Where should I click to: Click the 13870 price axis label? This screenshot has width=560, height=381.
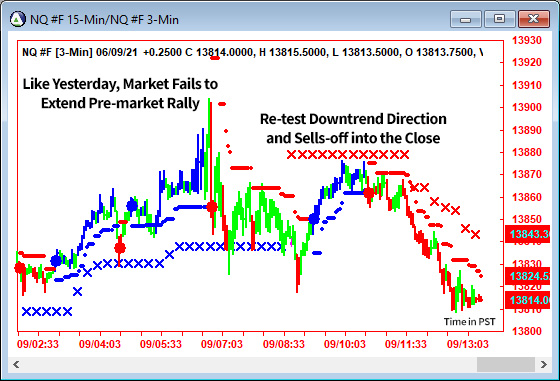tap(527, 174)
